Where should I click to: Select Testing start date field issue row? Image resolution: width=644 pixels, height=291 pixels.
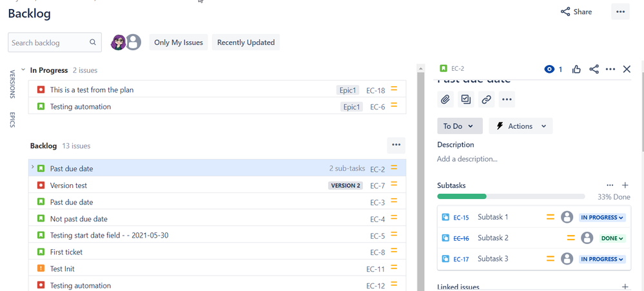pyautogui.click(x=217, y=235)
